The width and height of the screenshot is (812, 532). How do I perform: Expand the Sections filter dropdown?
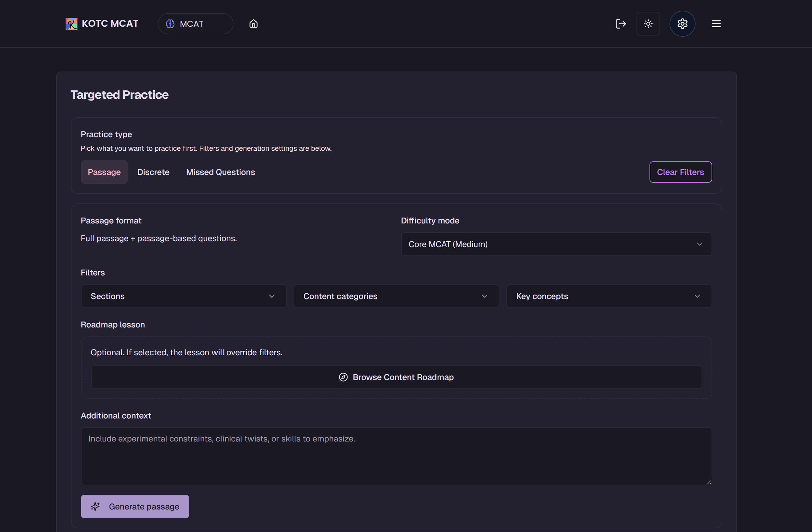point(183,296)
